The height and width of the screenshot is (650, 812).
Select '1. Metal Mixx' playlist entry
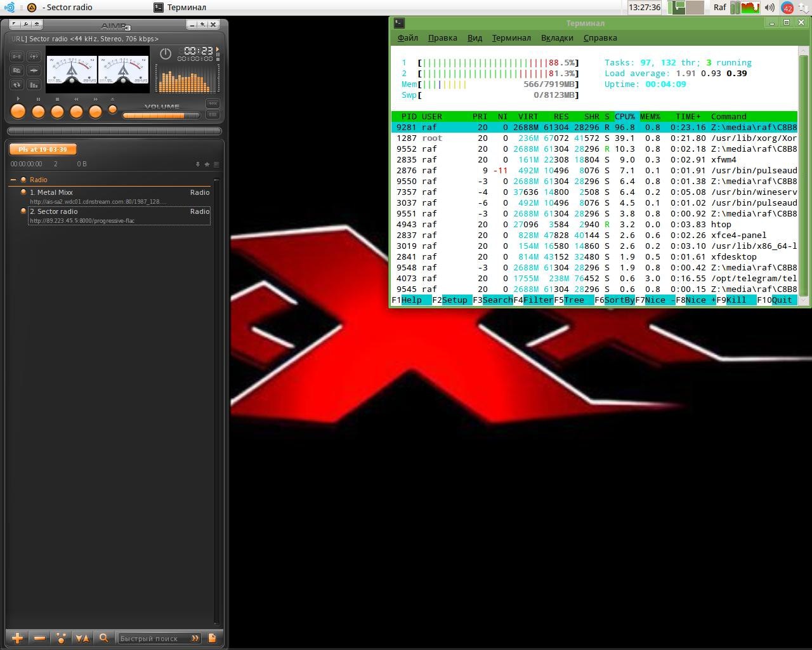coord(119,197)
